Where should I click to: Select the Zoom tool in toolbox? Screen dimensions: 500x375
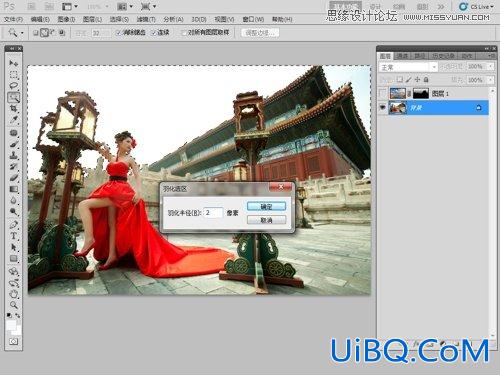pos(14,305)
